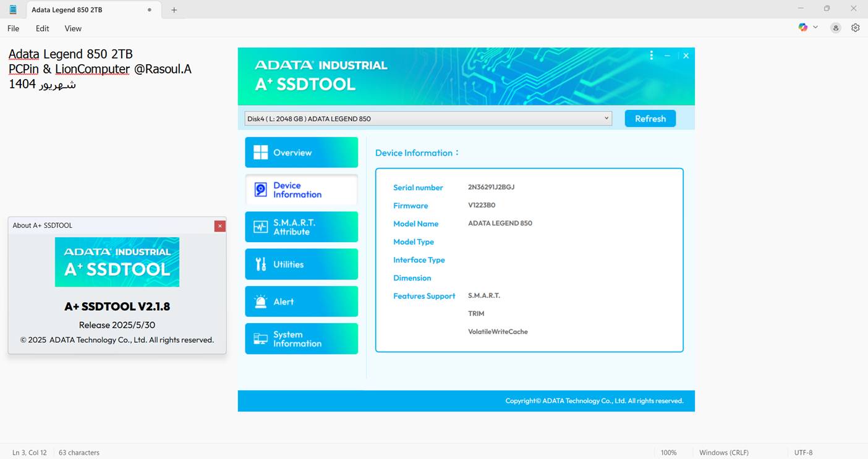Open the S.M.A.R.T. Attribute section
The width and height of the screenshot is (868, 459).
(301, 227)
